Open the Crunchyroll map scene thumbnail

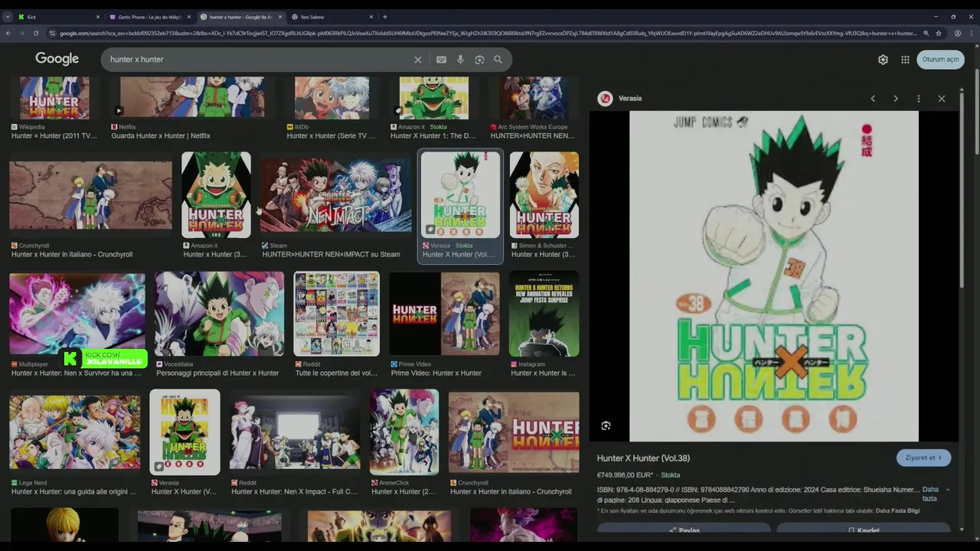[x=90, y=194]
